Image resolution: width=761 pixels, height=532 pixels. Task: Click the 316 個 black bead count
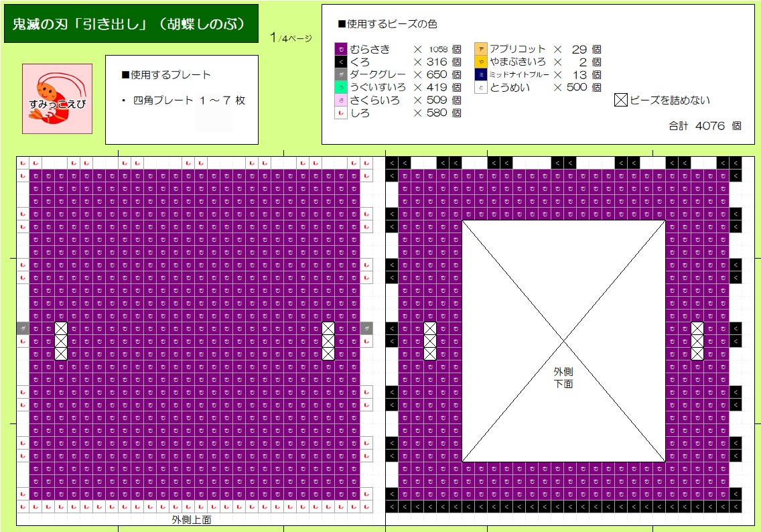pyautogui.click(x=443, y=62)
